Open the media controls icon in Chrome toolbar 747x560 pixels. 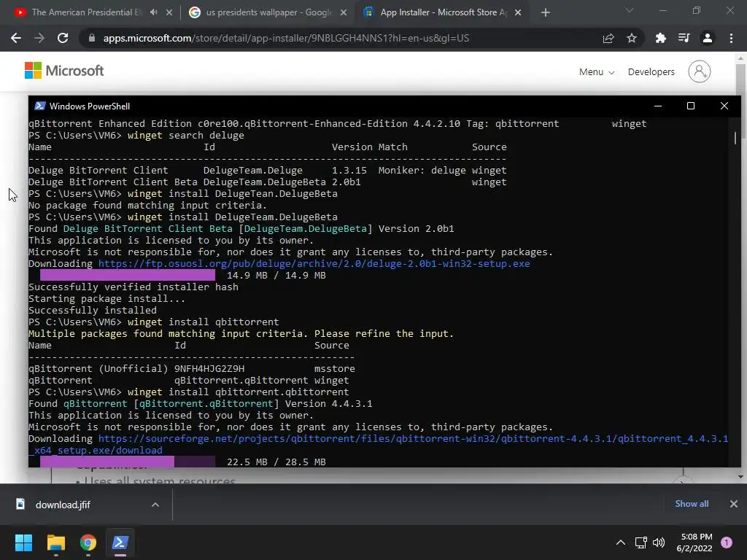(x=684, y=38)
